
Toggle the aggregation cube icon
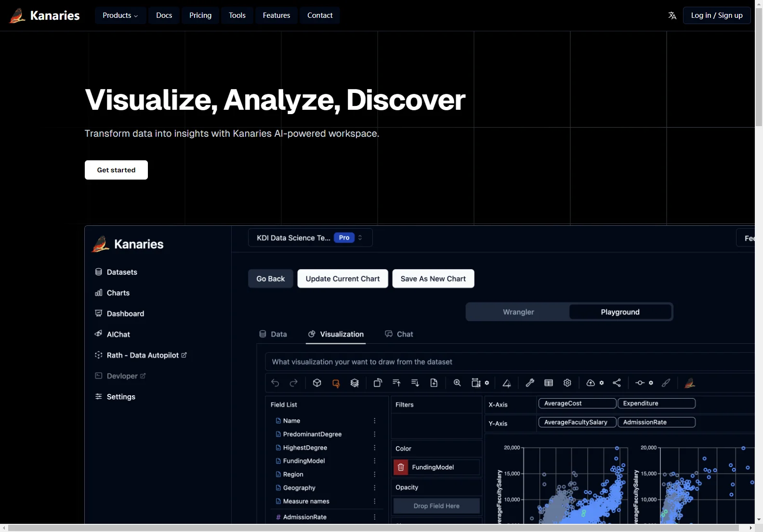(317, 383)
